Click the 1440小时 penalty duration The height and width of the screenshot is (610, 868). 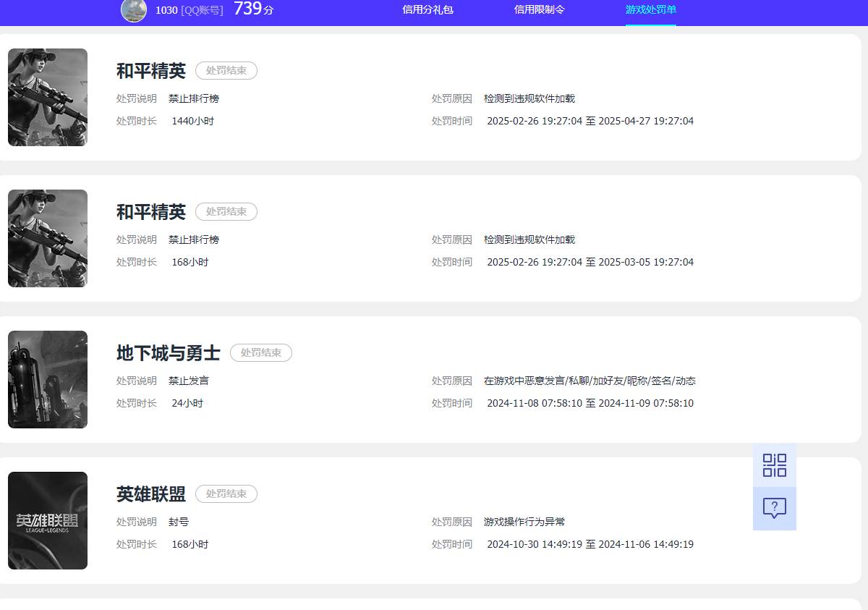(x=192, y=121)
